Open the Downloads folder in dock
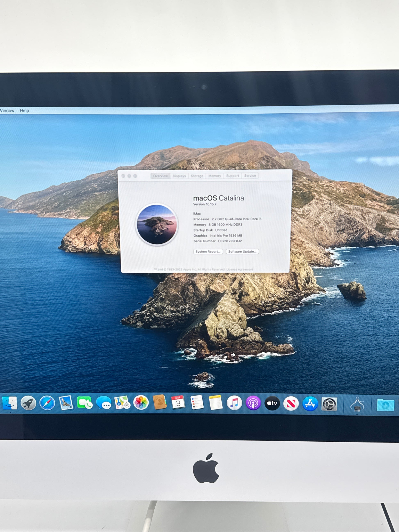The width and height of the screenshot is (399, 532). tap(385, 405)
